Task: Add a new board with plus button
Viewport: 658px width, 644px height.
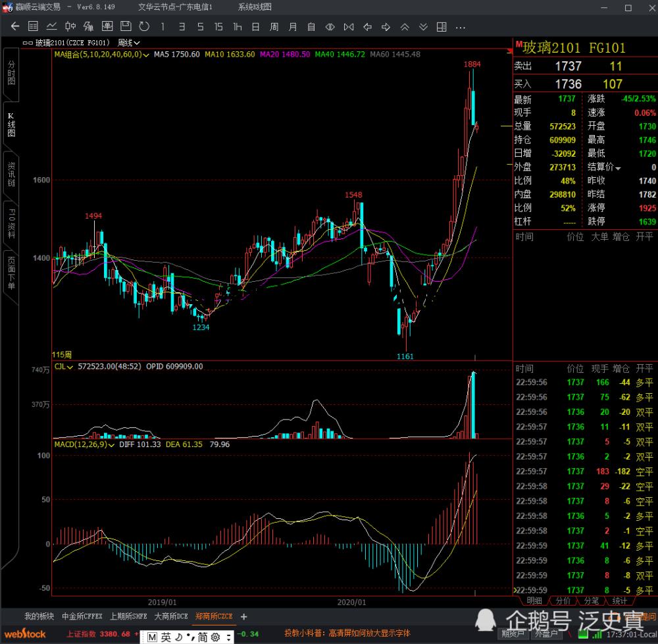Action: pos(244,616)
